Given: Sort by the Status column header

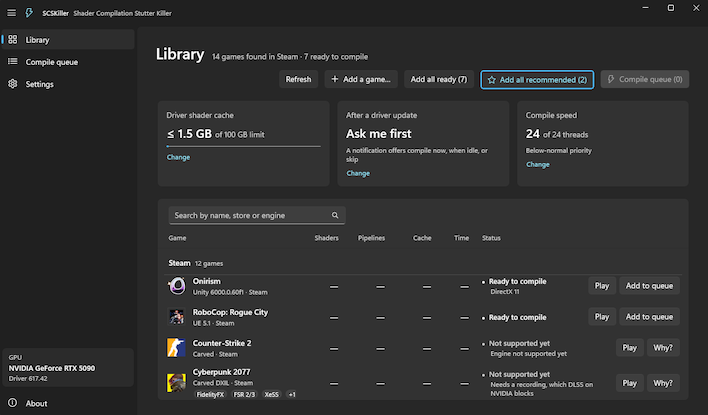Looking at the screenshot, I should [x=491, y=238].
